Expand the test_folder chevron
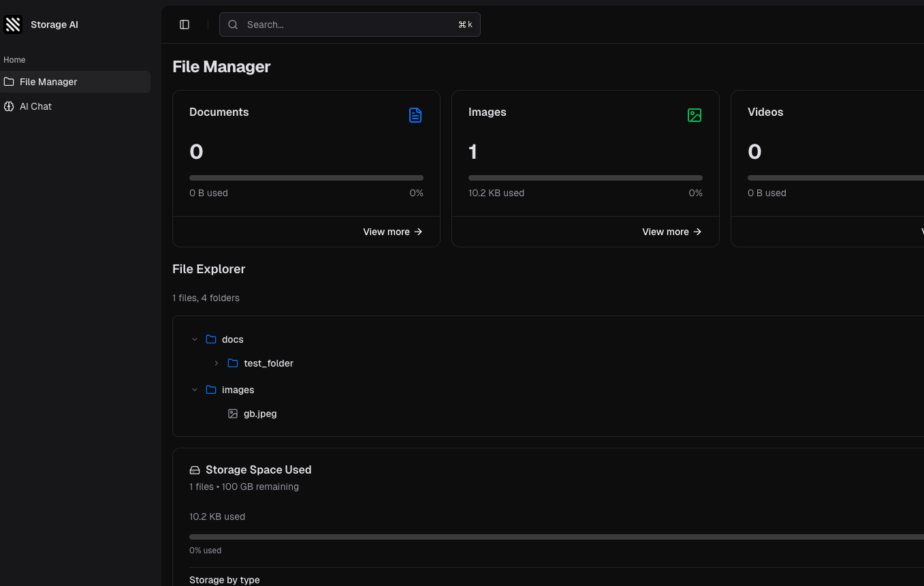 tap(217, 363)
